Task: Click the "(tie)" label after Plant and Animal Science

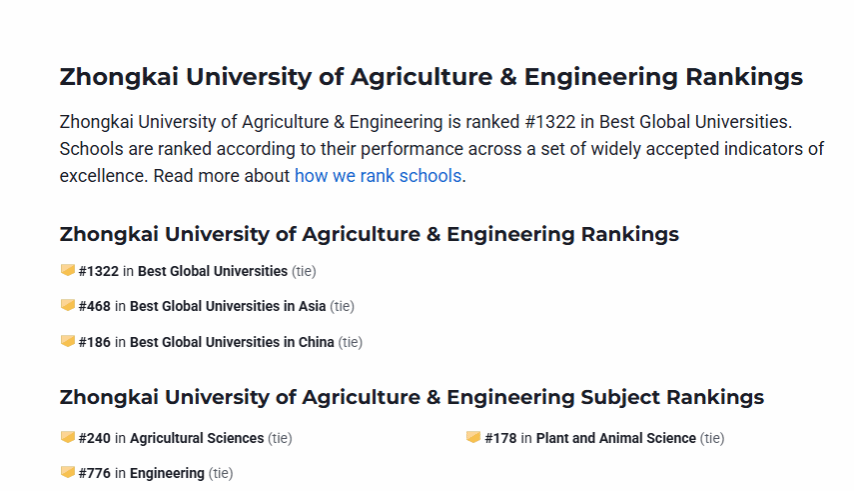Action: point(712,438)
